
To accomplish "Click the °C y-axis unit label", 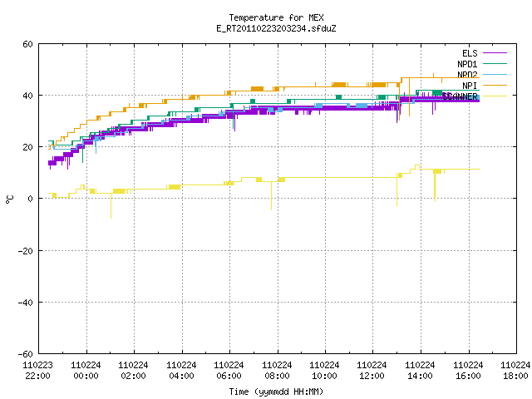I will point(9,199).
